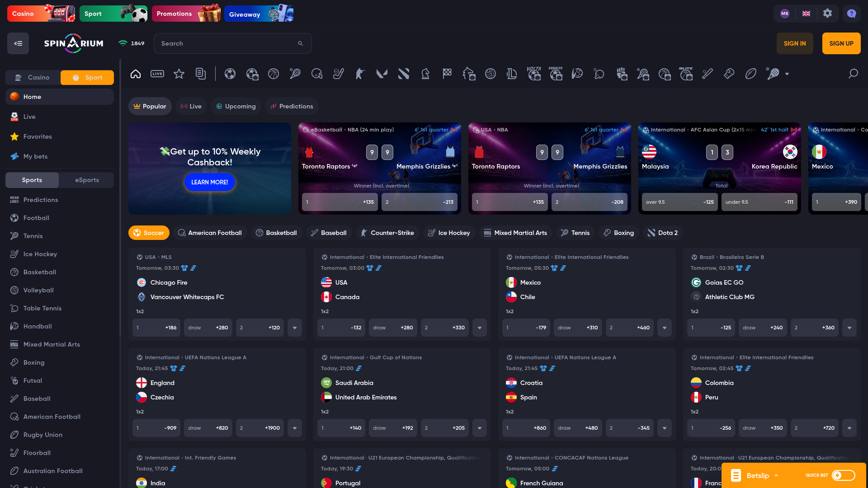Open the M$ currency icon

785,14
